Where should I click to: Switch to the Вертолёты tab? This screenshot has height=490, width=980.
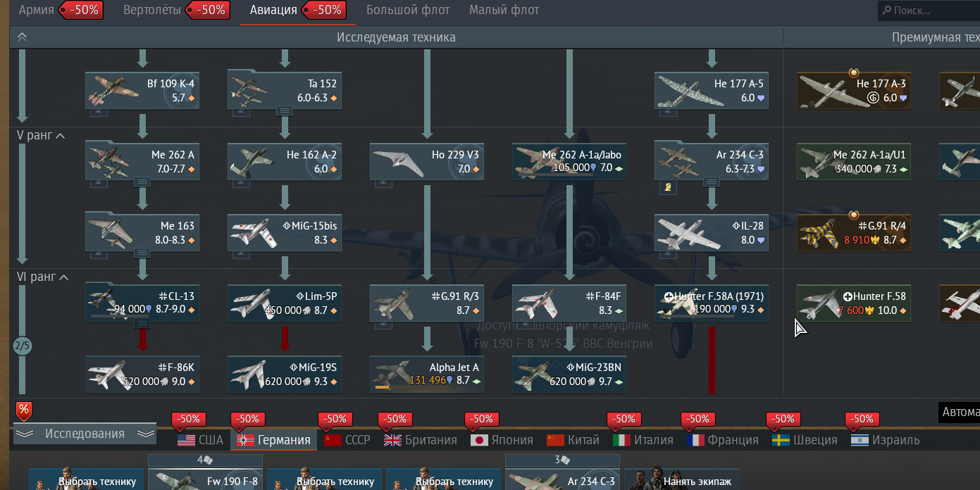click(x=152, y=10)
